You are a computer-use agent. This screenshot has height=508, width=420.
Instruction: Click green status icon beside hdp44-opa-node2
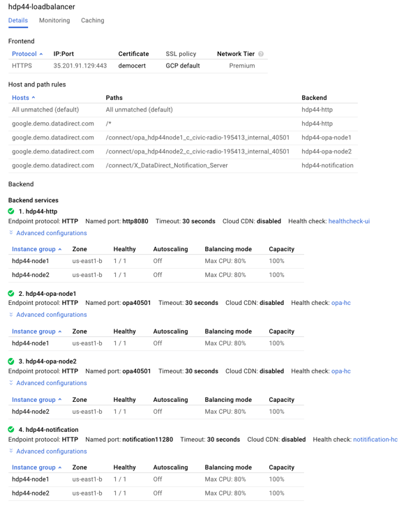point(11,361)
